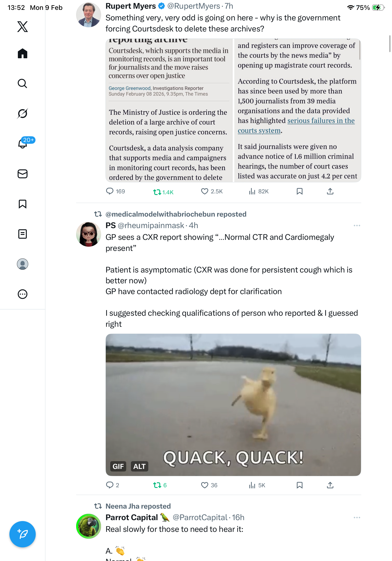Viewport: 392px width, 561px height.
Task: Open the Lists icon in sidebar
Action: (x=23, y=234)
